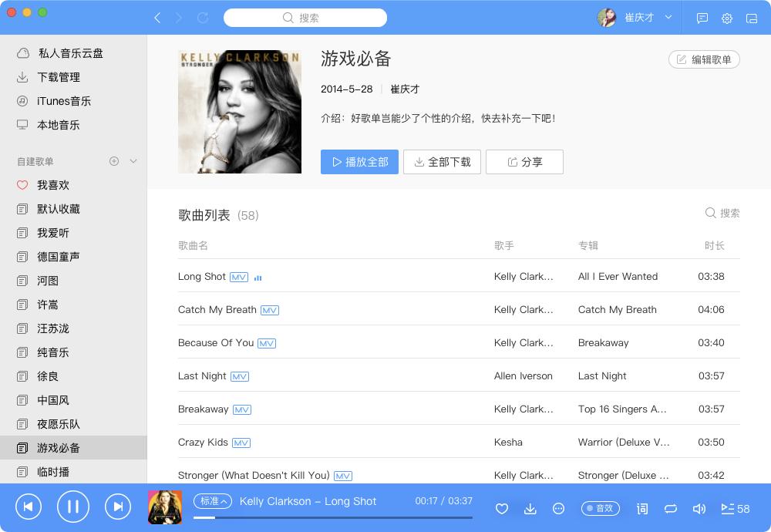Image resolution: width=771 pixels, height=532 pixels.
Task: Open 私人音乐云盘
Action: pos(73,53)
